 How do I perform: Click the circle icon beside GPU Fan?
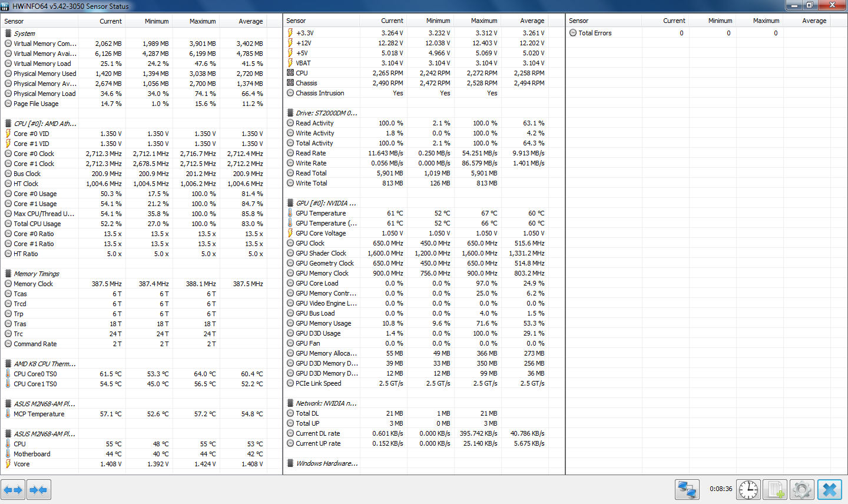point(290,343)
